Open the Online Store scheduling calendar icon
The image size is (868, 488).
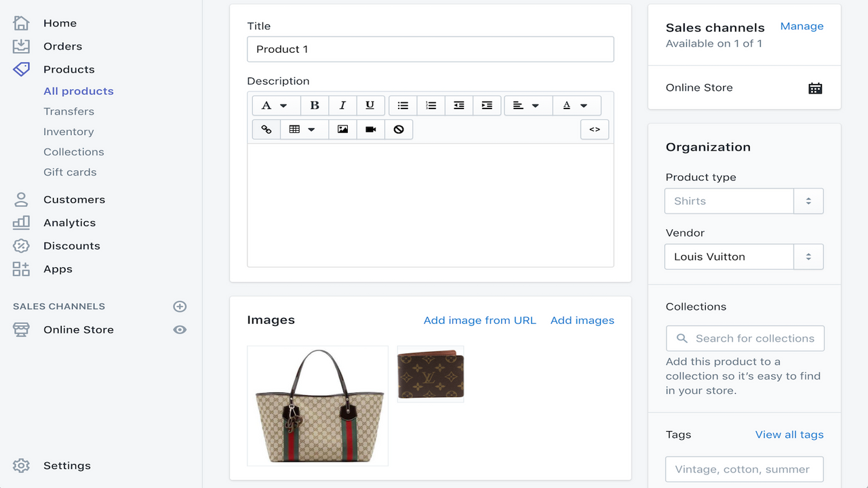(x=815, y=87)
